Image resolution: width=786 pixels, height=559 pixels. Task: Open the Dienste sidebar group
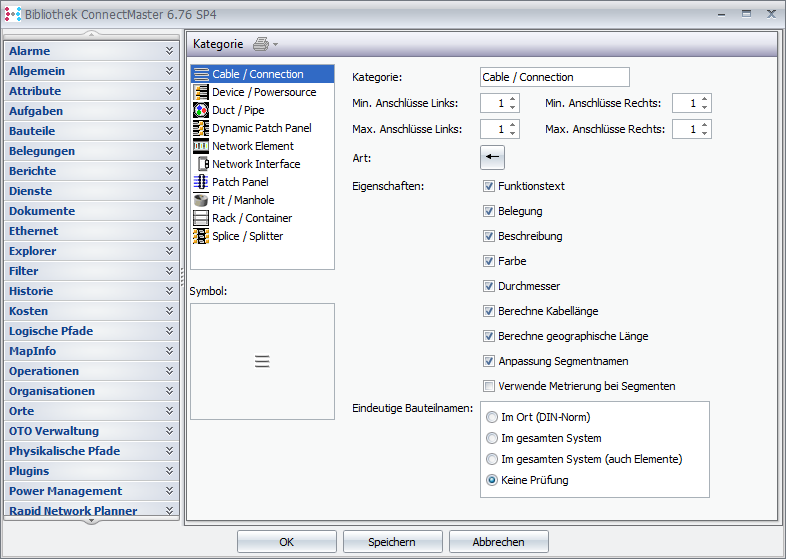click(x=91, y=191)
